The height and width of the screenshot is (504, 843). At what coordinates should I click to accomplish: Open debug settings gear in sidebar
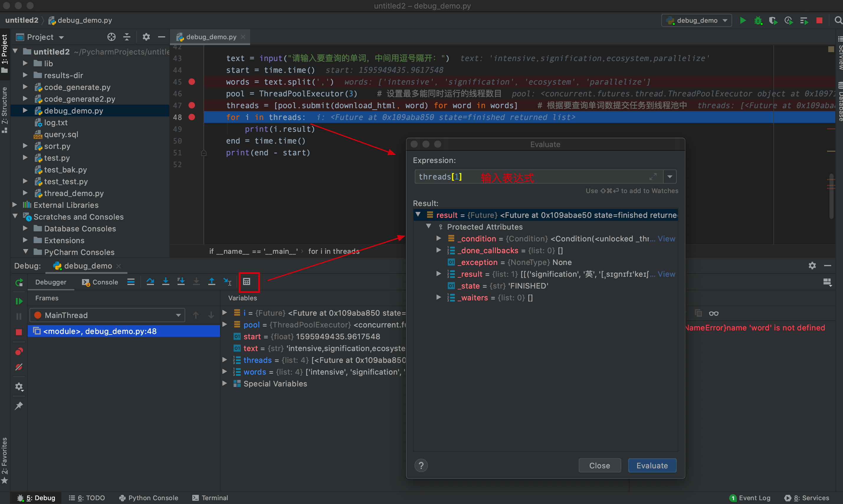click(x=19, y=386)
